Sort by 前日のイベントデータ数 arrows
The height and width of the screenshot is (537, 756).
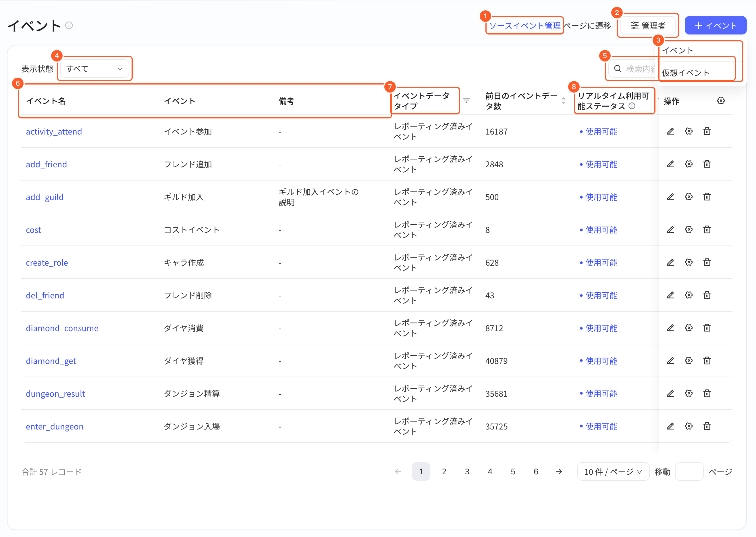click(x=563, y=101)
